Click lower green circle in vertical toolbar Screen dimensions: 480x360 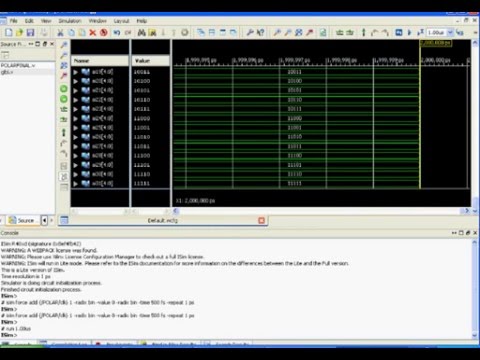pos(64,99)
